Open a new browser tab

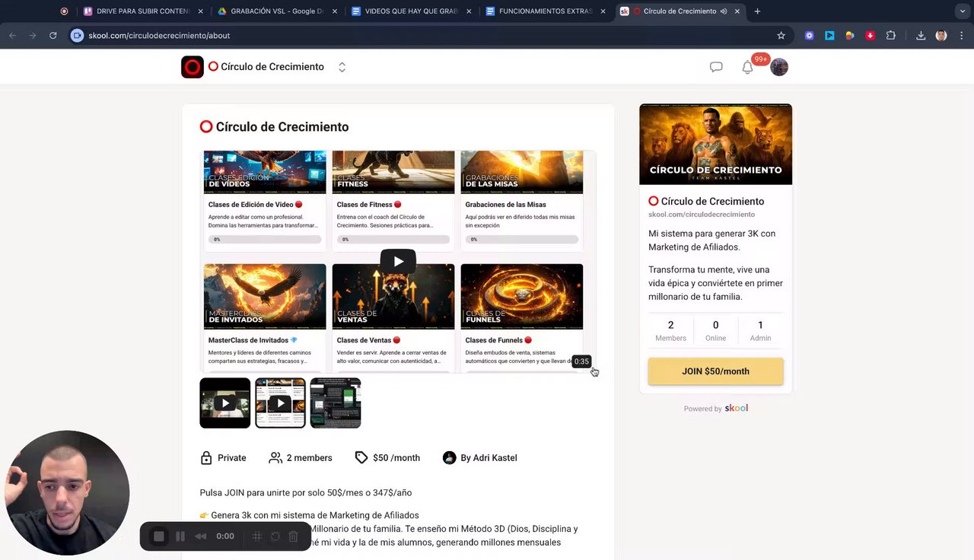pos(757,11)
